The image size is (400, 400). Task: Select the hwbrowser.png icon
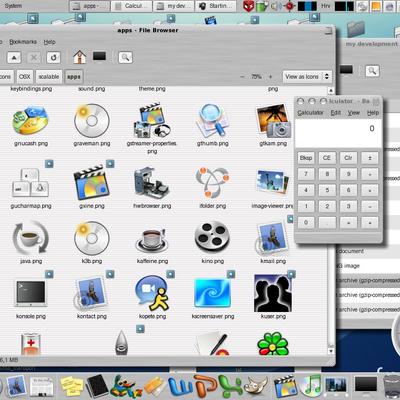152,183
